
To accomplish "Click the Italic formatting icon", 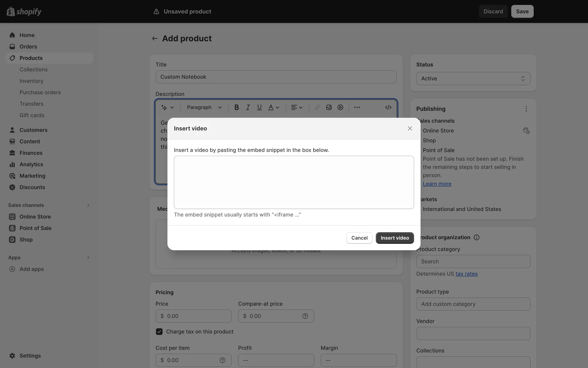I will point(248,107).
